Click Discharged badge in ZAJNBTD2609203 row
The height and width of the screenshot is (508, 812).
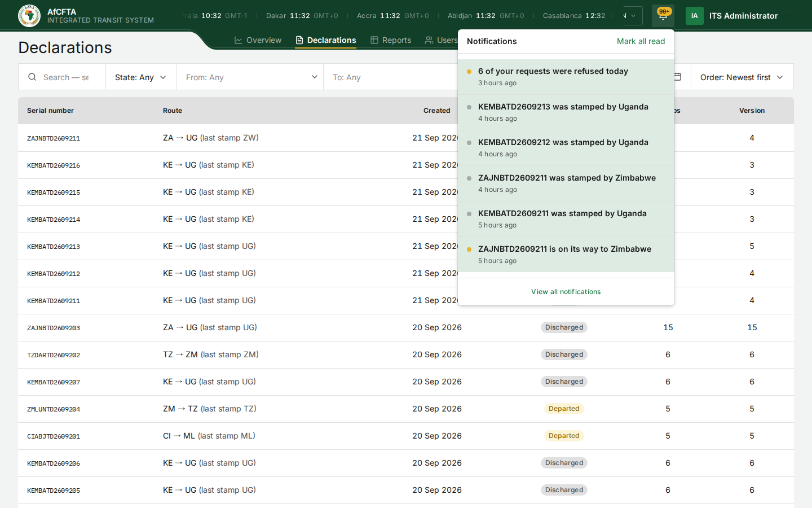(x=564, y=327)
